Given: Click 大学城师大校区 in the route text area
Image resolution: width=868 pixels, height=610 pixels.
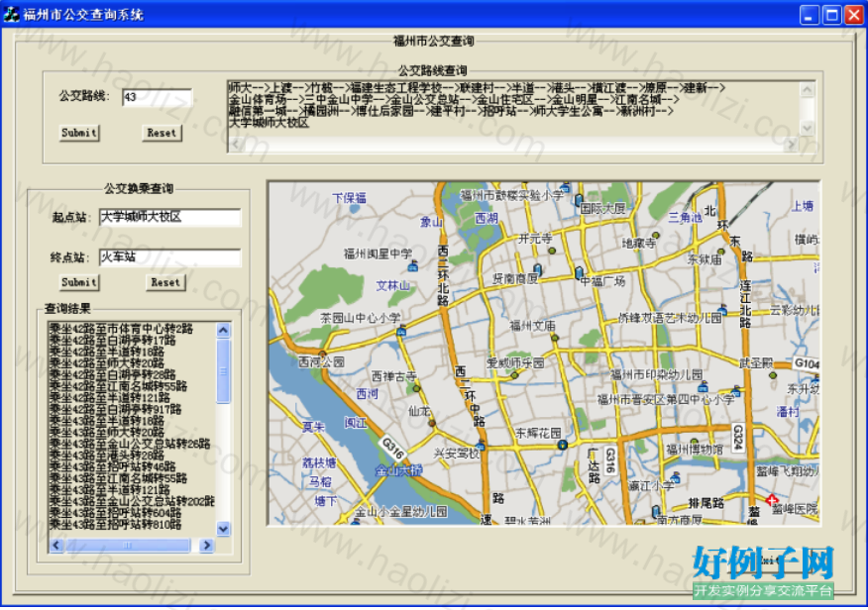Looking at the screenshot, I should pyautogui.click(x=270, y=123).
